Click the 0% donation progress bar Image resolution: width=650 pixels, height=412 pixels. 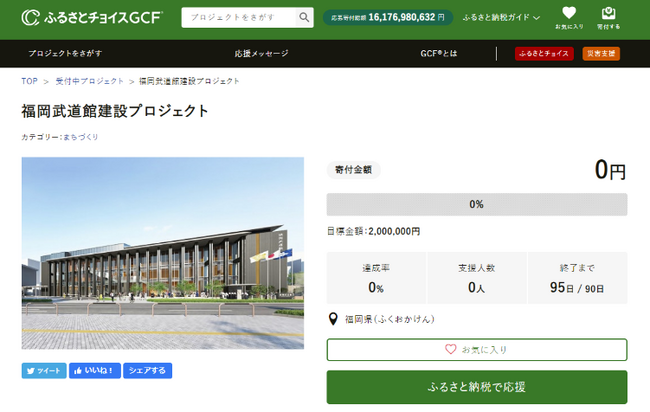point(476,204)
